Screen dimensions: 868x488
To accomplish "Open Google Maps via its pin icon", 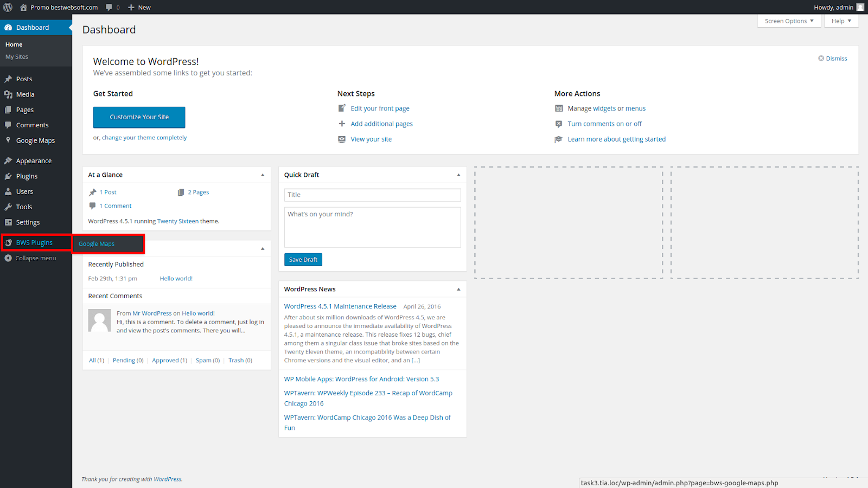I will pos(8,140).
